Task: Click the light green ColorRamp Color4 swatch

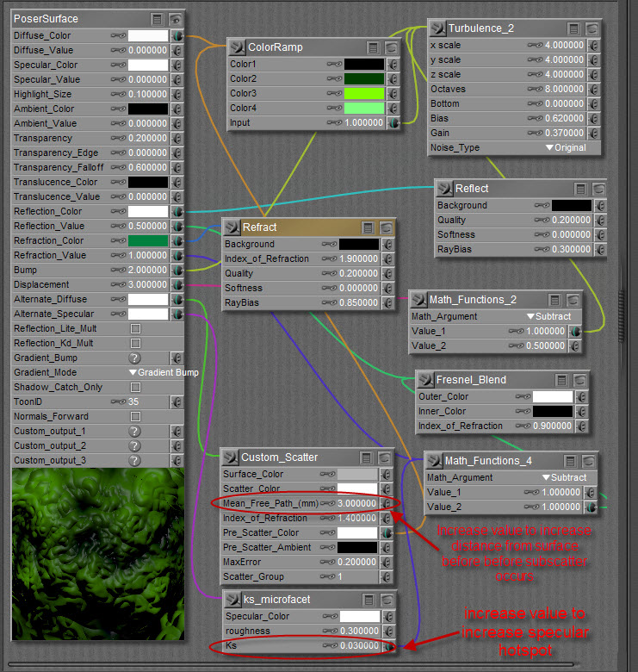Action: [x=364, y=108]
